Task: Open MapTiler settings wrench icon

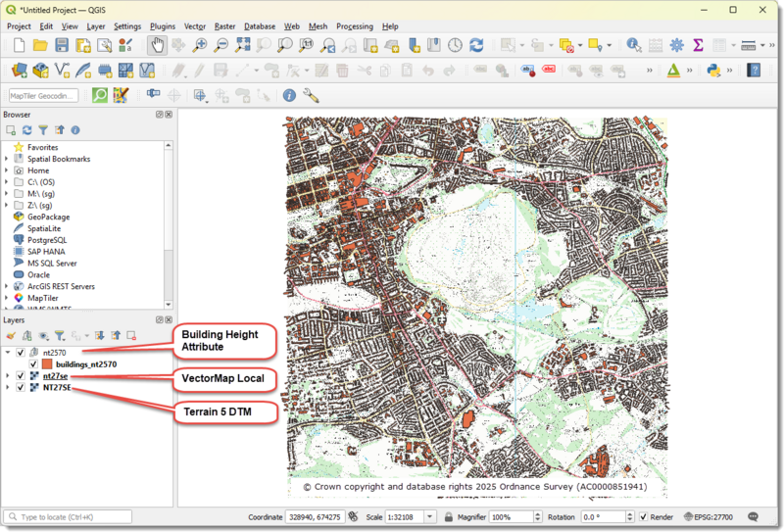Action: [x=311, y=95]
